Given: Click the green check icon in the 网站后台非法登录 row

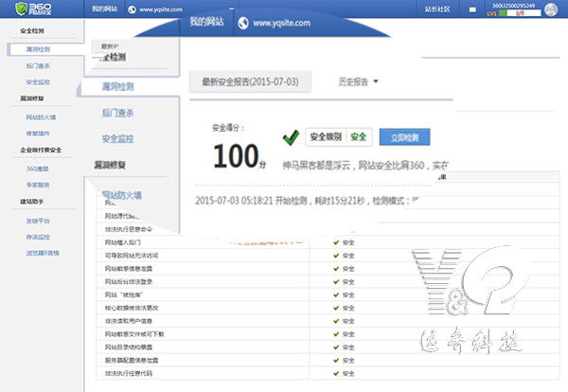Looking at the screenshot, I should tap(336, 281).
